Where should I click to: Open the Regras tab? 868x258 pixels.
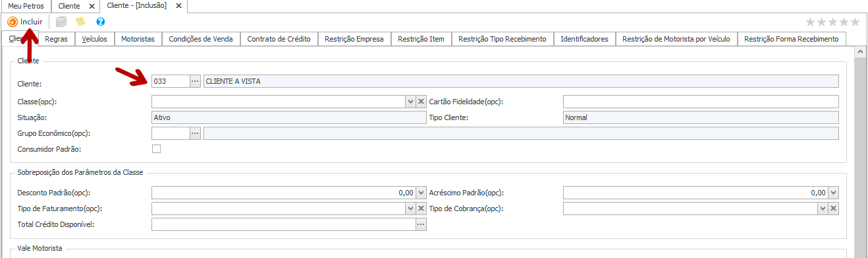click(x=56, y=39)
